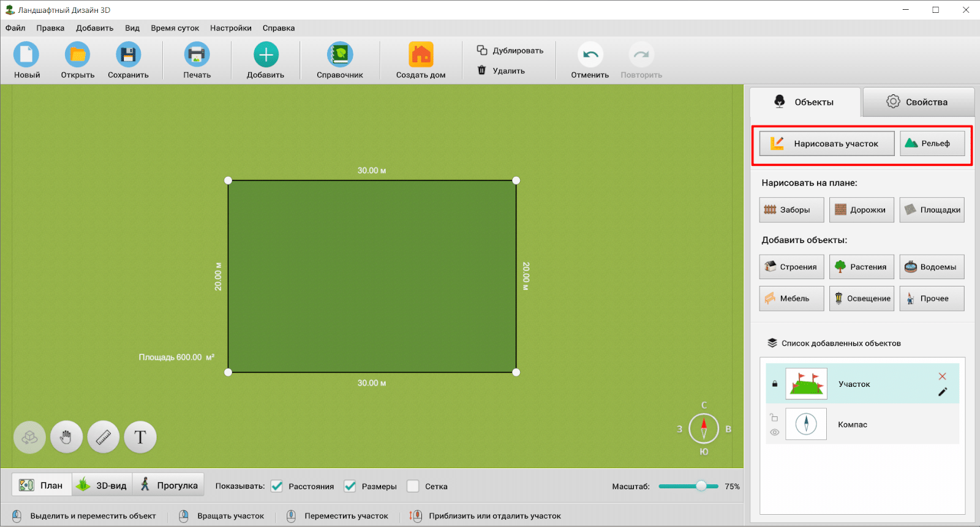Delete Участок using the red X
The width and height of the screenshot is (980, 527).
942,376
